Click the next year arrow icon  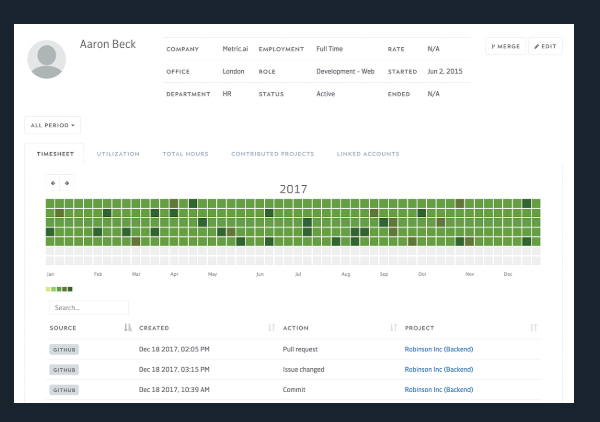(x=67, y=183)
